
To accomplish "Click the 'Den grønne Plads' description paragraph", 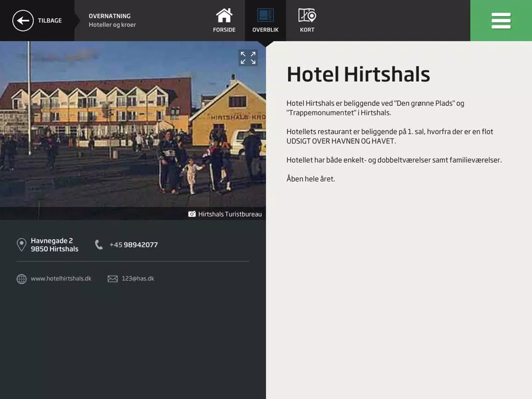I will (375, 108).
